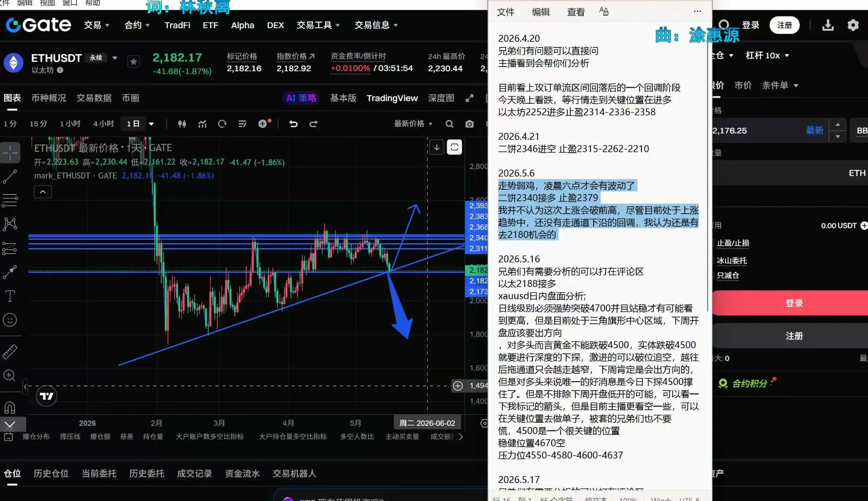Select the trend line drawing tool
This screenshot has width=868, height=501.
point(10,177)
